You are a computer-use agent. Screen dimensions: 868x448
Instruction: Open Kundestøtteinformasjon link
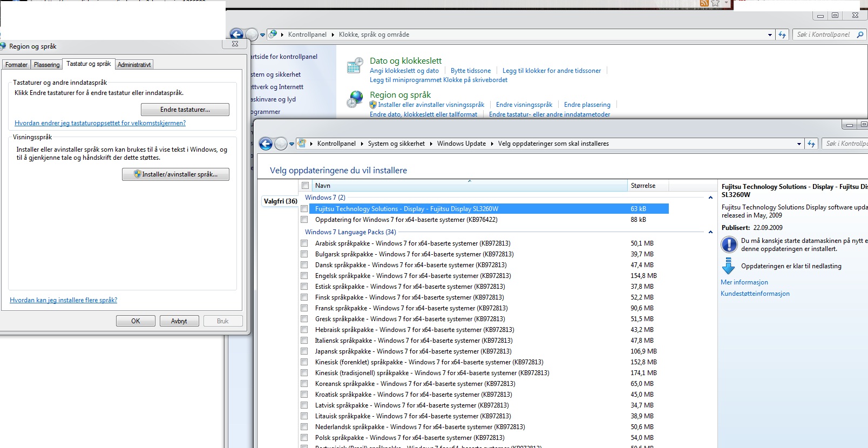pyautogui.click(x=755, y=294)
